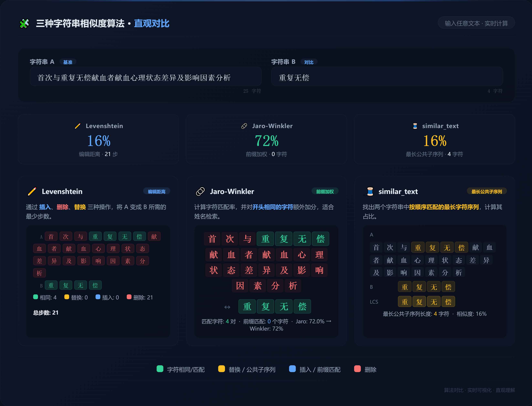Click the thread spool icon in similar_text score card
The height and width of the screenshot is (406, 532).
415,126
